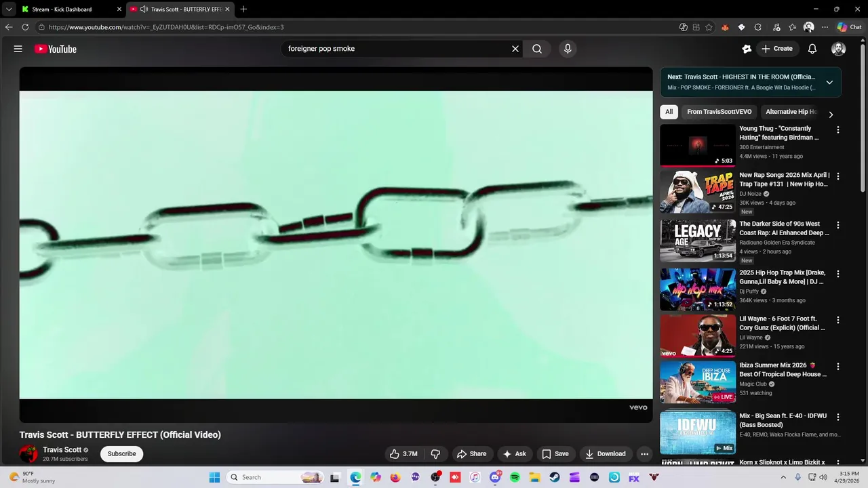The width and height of the screenshot is (868, 488).
Task: Open options for Big Sean IDFWU mix
Action: tap(837, 418)
